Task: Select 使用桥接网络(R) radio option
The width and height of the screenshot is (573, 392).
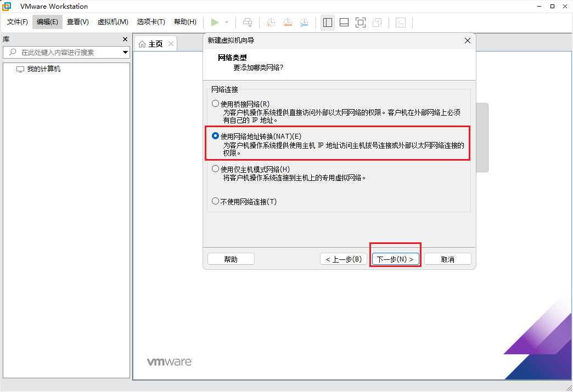Action: 215,104
